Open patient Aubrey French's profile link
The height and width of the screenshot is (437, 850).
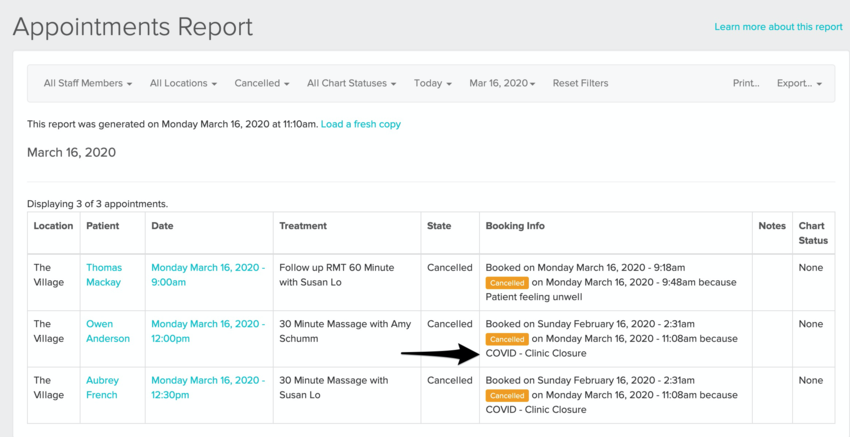pyautogui.click(x=103, y=387)
